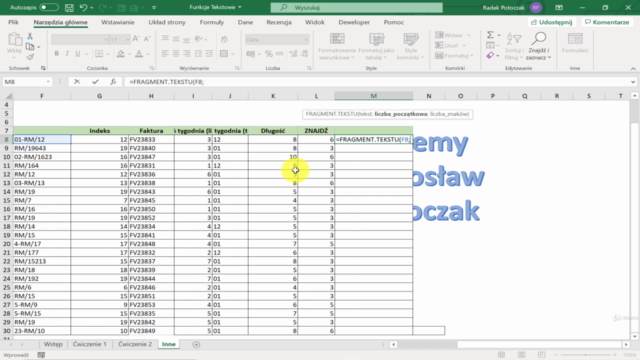Open the Komentarze button

pyautogui.click(x=607, y=22)
